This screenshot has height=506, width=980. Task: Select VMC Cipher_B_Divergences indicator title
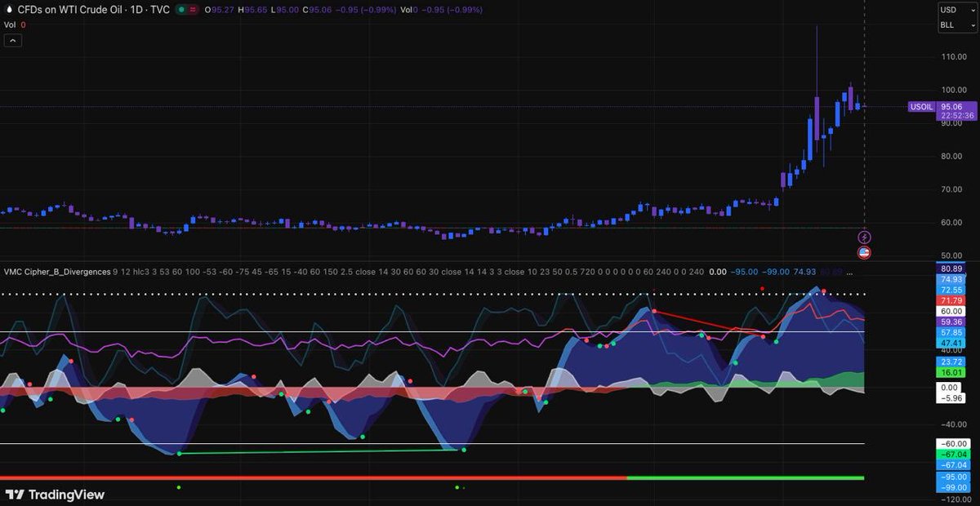57,272
